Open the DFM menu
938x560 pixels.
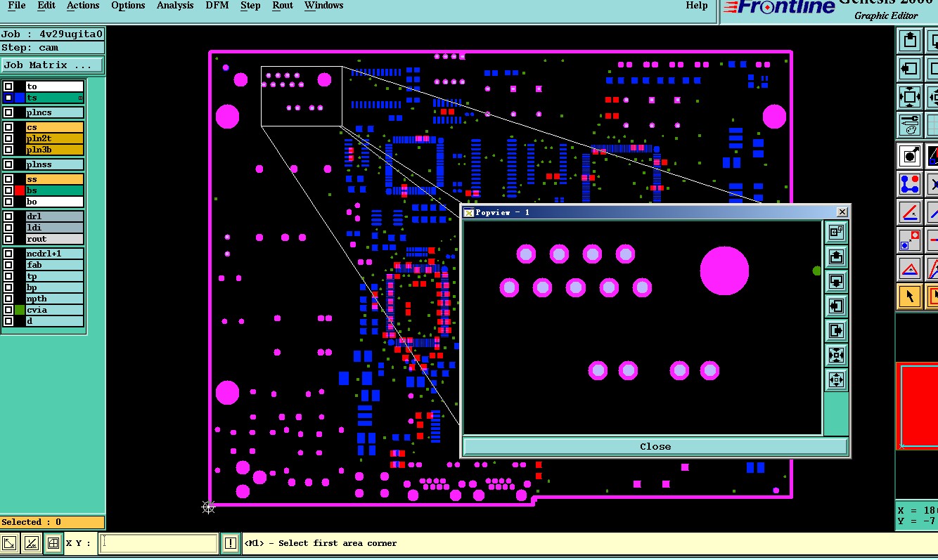[217, 6]
